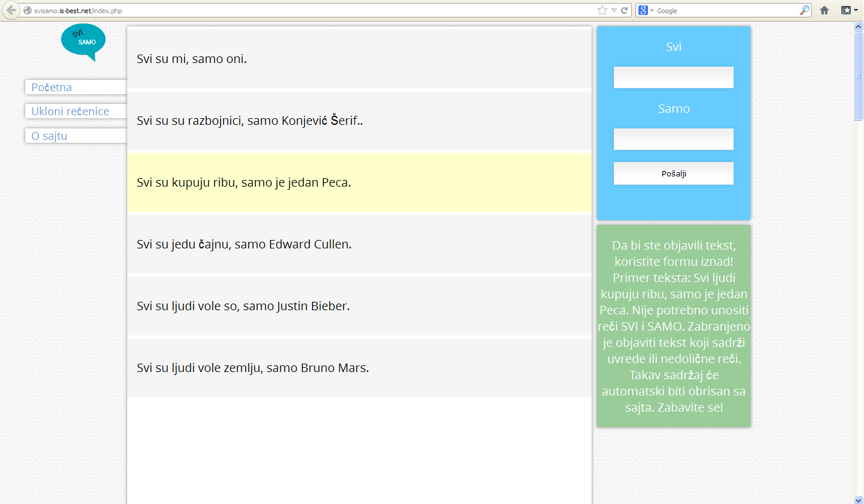Click the green instructions text box
Screen dimensions: 864x504
673,326
